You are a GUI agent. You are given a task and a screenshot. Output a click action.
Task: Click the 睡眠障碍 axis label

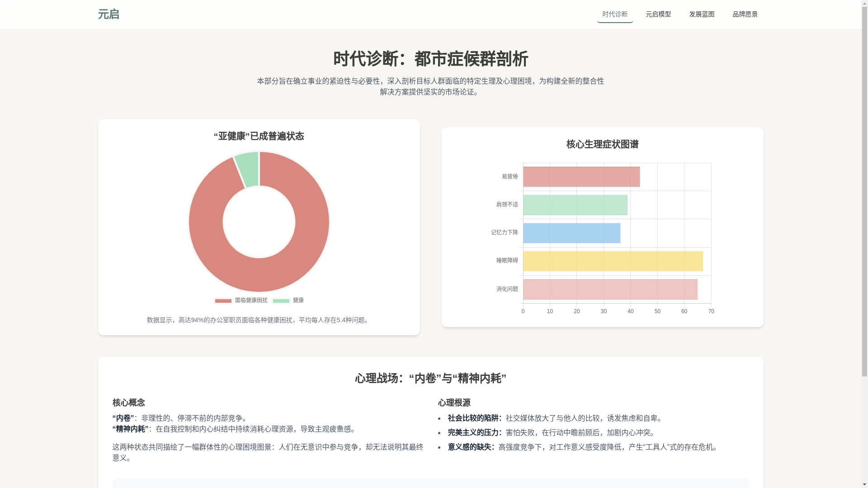(x=507, y=261)
